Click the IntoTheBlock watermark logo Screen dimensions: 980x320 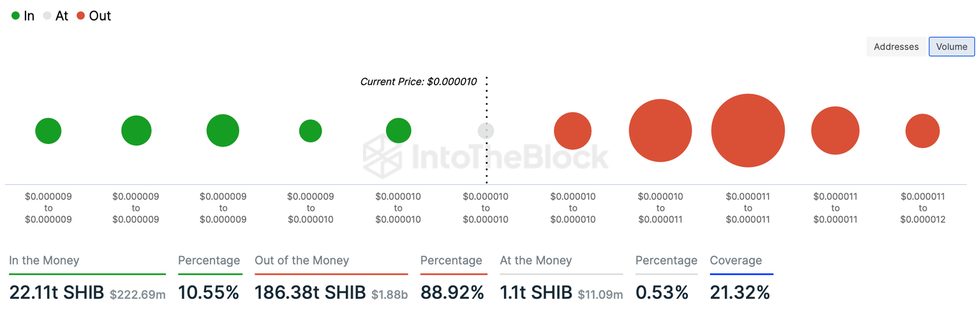(485, 156)
